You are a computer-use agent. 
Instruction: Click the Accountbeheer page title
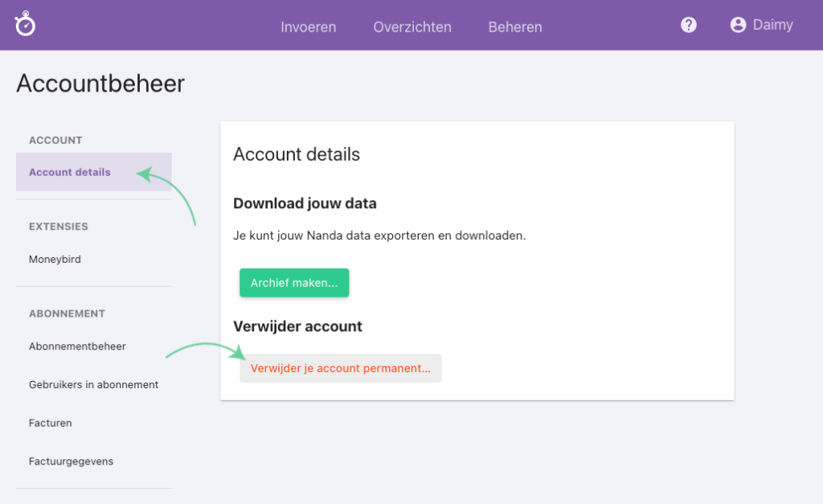point(100,83)
